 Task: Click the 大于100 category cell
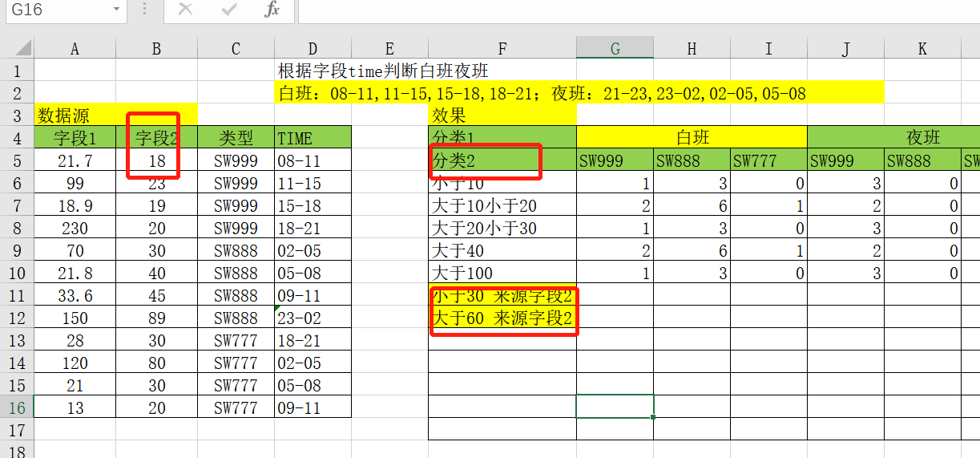coord(502,273)
